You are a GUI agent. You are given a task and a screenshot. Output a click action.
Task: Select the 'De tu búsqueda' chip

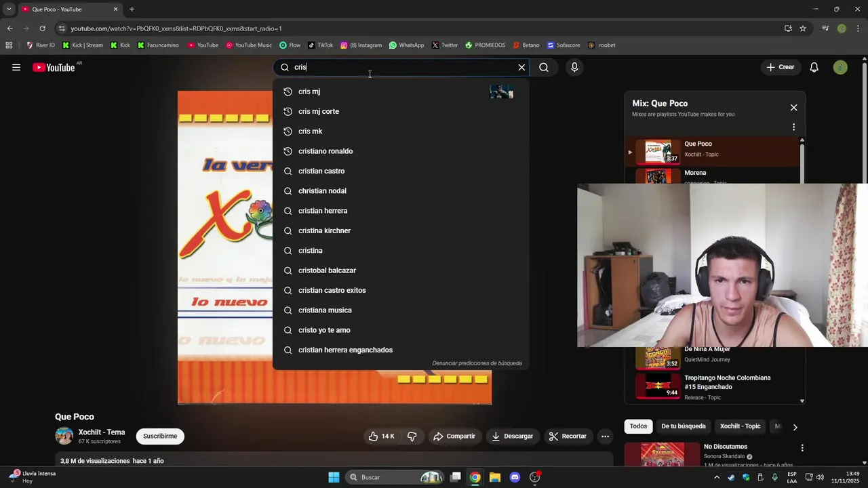(684, 426)
